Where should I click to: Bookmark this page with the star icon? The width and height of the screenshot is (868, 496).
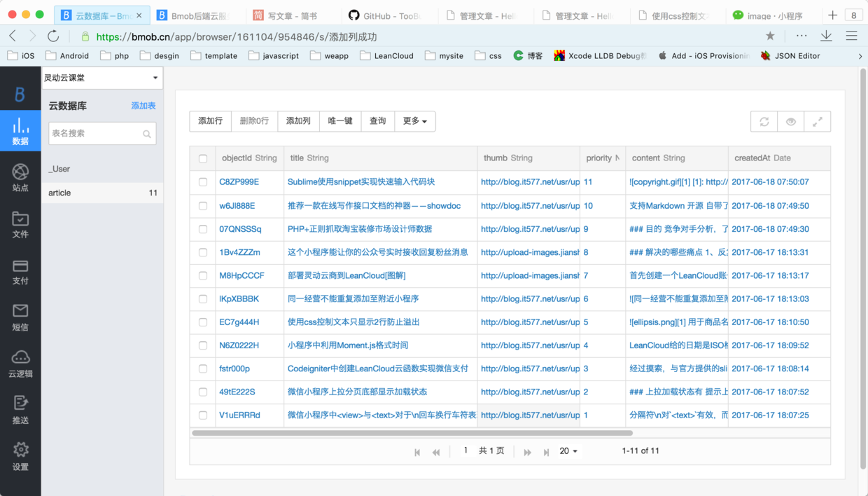pyautogui.click(x=770, y=36)
